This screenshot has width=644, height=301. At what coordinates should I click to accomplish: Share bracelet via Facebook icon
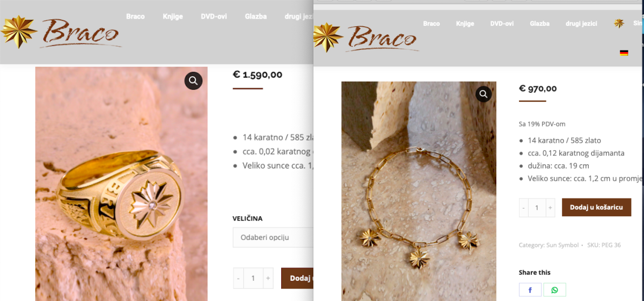pyautogui.click(x=530, y=290)
